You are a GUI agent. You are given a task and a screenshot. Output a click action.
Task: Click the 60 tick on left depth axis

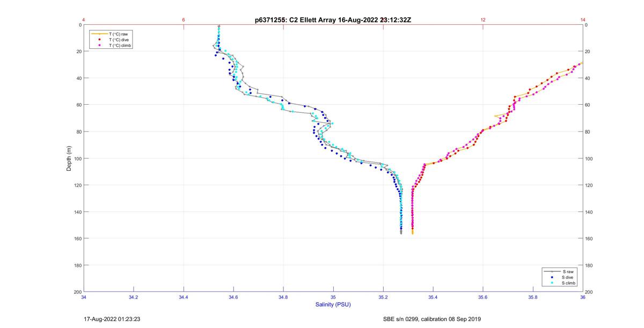pos(79,105)
